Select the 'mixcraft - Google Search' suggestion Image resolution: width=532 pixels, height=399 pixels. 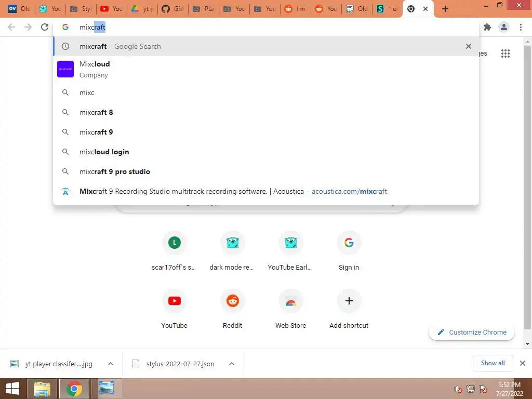click(x=266, y=46)
